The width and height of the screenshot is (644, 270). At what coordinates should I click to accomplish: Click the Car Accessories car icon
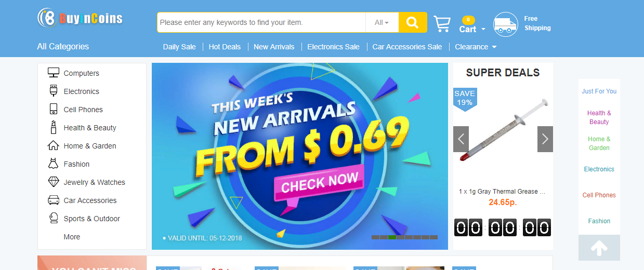[54, 200]
